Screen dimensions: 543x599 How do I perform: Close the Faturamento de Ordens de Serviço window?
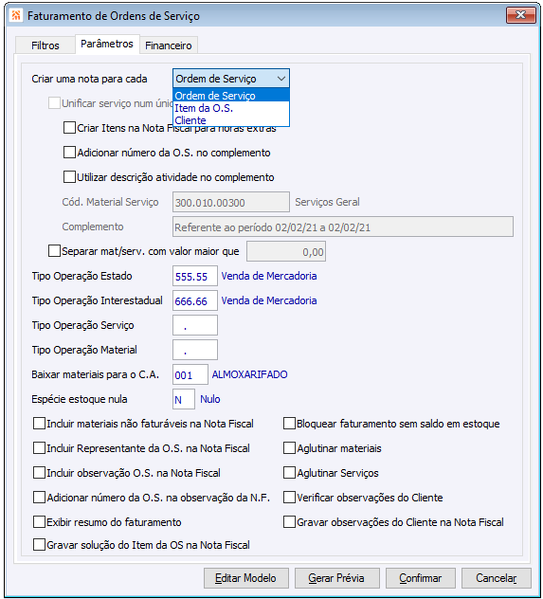click(520, 15)
